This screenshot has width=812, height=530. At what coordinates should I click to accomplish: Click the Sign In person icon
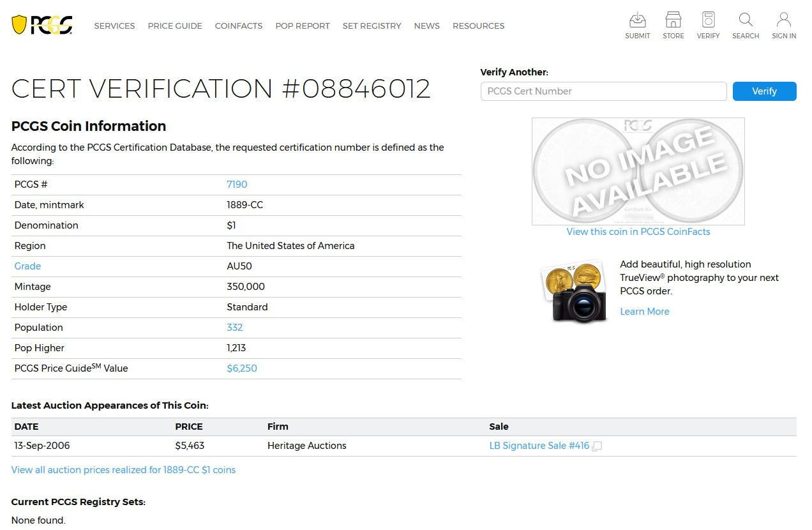[x=784, y=26]
